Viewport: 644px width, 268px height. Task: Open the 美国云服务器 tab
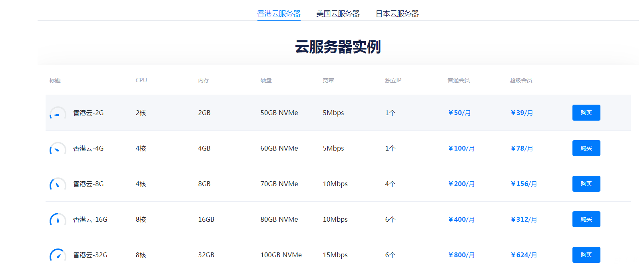(x=338, y=14)
